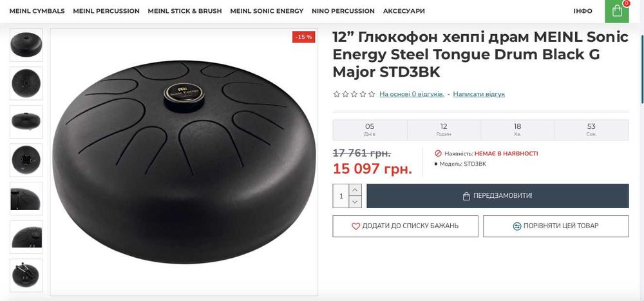Click Написати відгук link
Screen dimensions: 644x301
(x=479, y=94)
